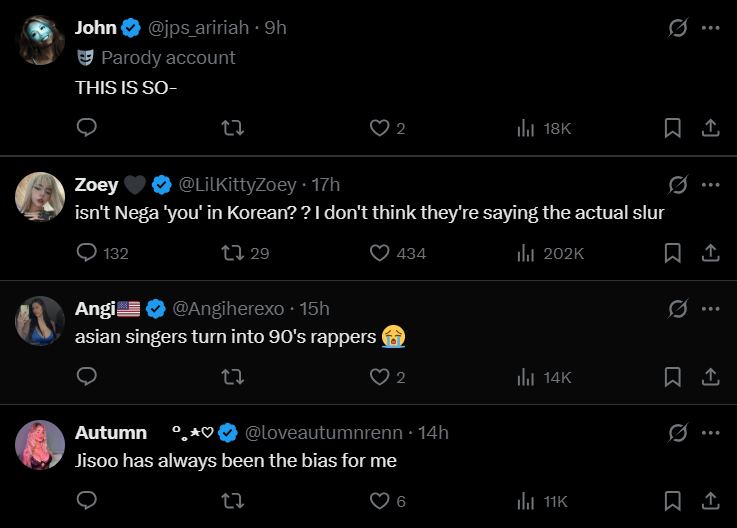Reply to Zoey's tweet about Nega
Viewport: 737px width, 528px height.
(x=87, y=253)
